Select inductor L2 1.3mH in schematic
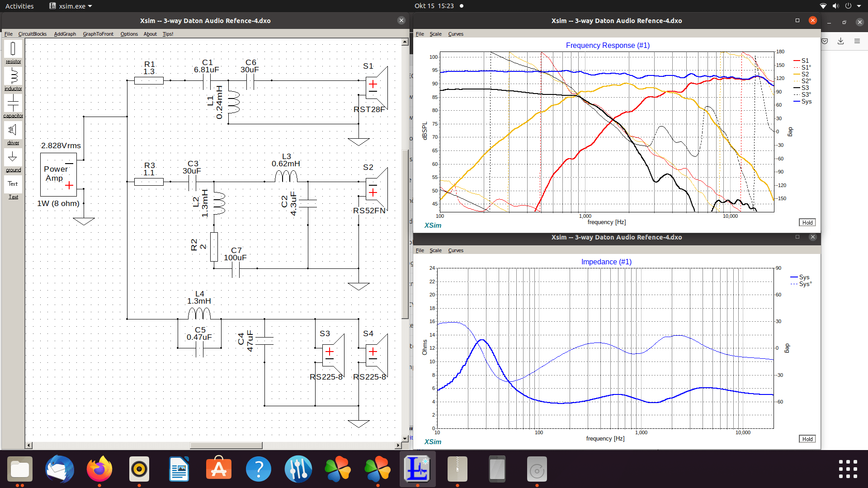868x488 pixels. tap(220, 203)
